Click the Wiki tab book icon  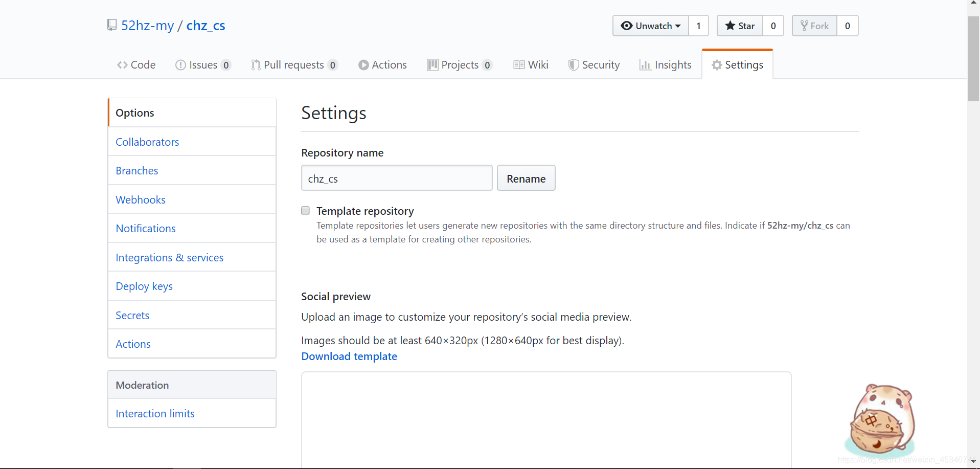coord(519,65)
